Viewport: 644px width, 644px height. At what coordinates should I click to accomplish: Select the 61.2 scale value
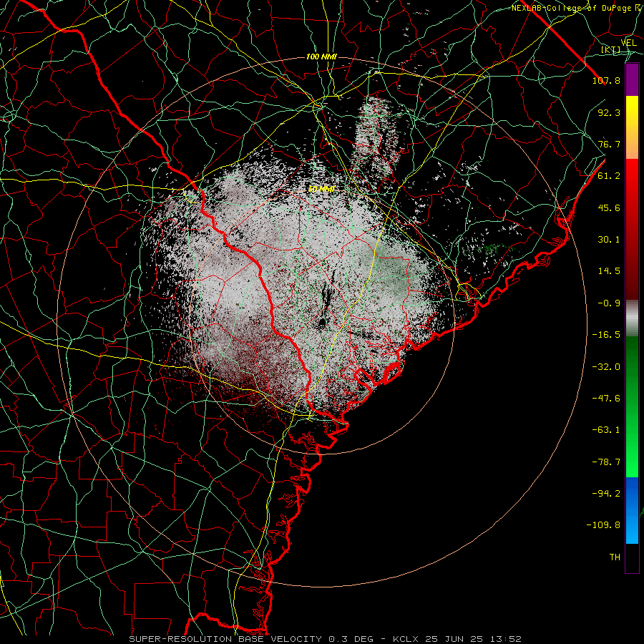[x=609, y=176]
